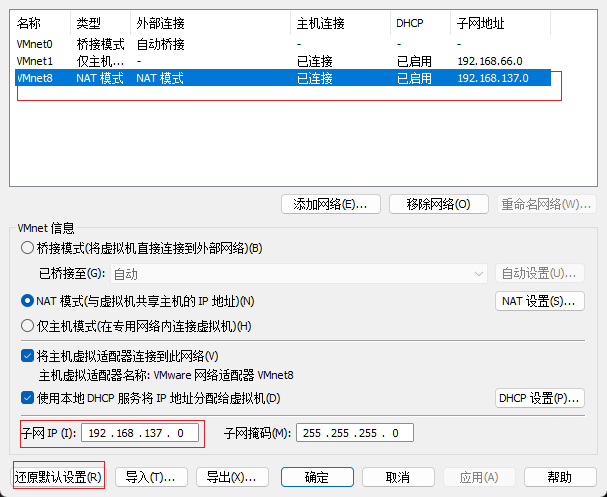
Task: Open the bridged-to 自动 dropdown
Action: pyautogui.click(x=299, y=274)
